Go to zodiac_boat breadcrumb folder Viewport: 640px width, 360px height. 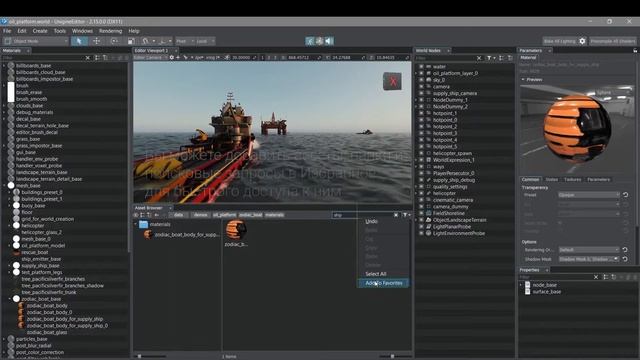point(251,215)
